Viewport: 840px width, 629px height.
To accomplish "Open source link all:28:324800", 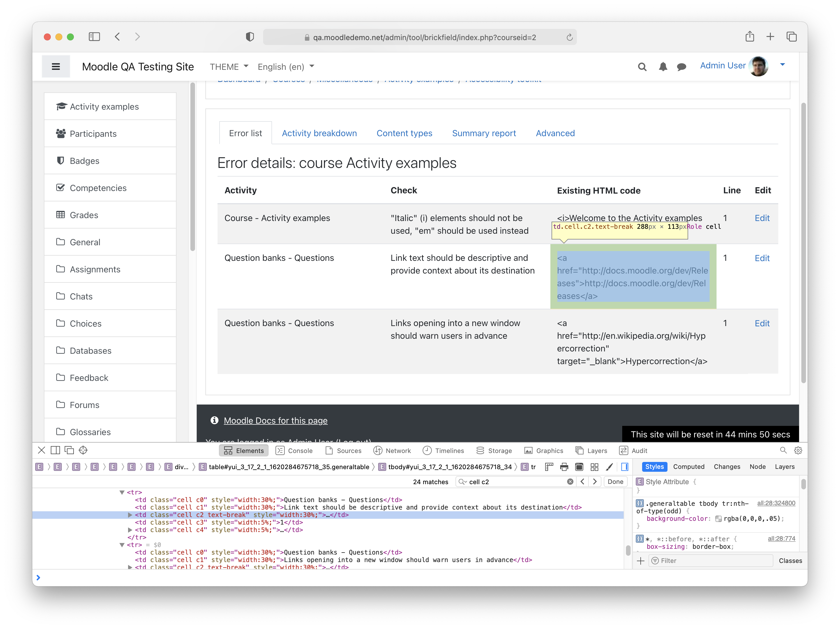I will 776,503.
